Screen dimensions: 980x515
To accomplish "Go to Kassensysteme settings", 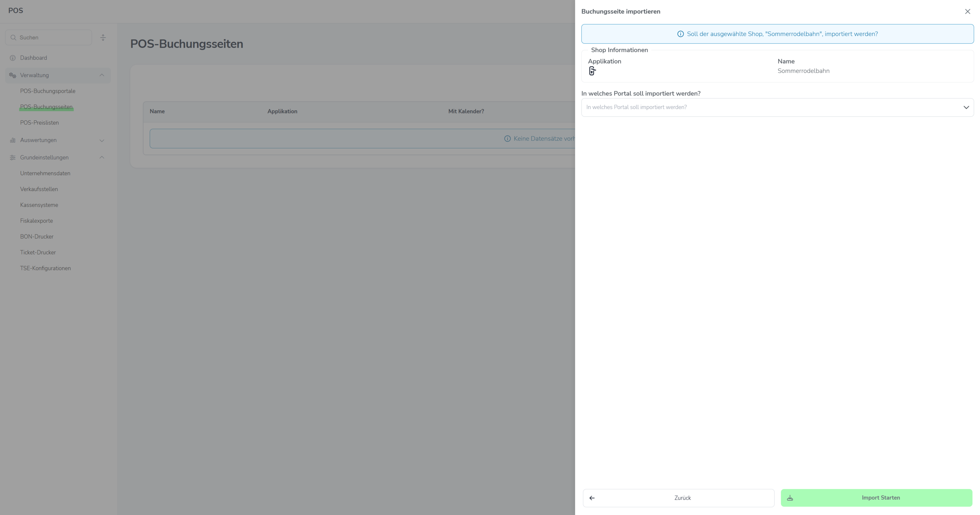I will [39, 205].
